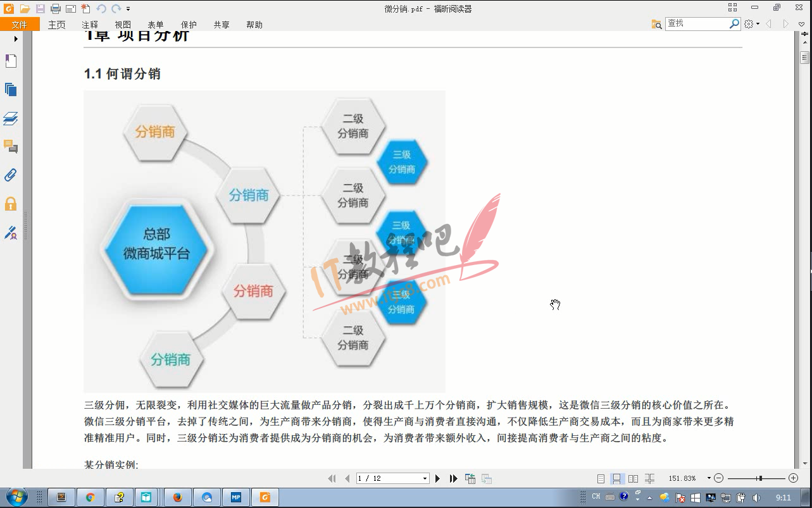Select continuous page view mode
Screen dimensions: 812x508
coord(616,479)
